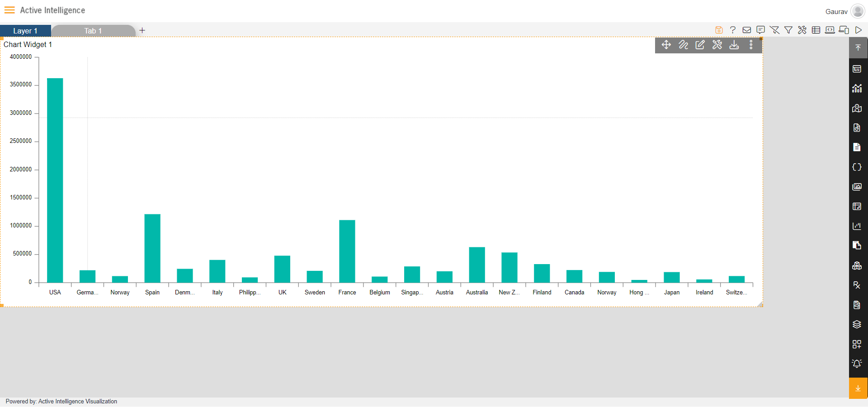Click the Rx prescription icon in sidebar
This screenshot has width=868, height=407.
(857, 285)
